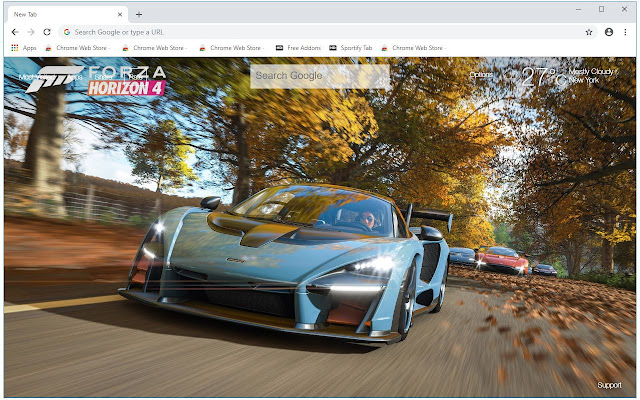Open the Chrome Web Store bookmark before Free Addons
Screen dimensions: 640x400
tap(231, 48)
